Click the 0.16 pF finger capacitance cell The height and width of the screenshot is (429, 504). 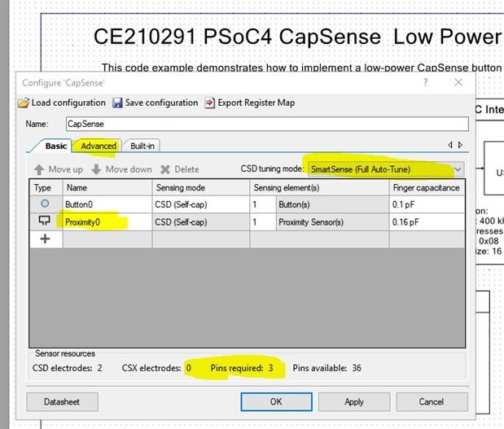427,222
